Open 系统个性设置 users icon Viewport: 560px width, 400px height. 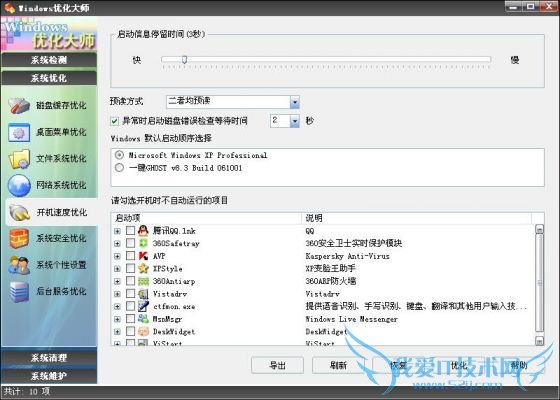click(x=19, y=265)
